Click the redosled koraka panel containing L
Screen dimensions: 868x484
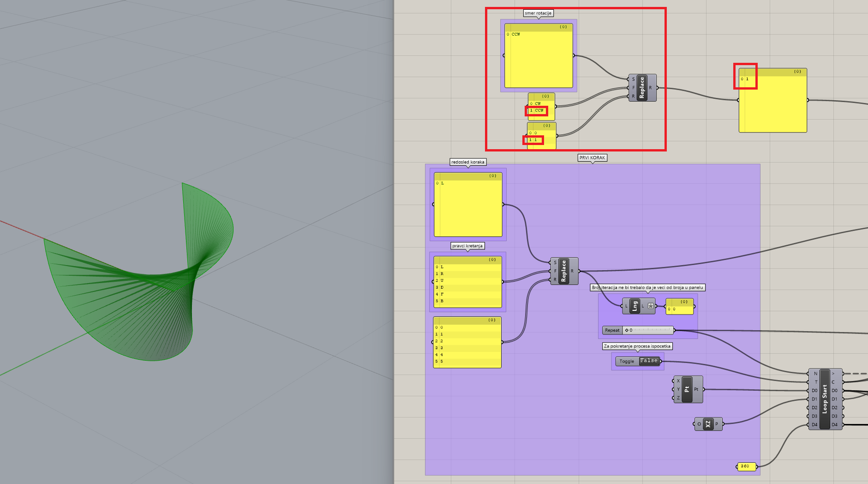coord(468,208)
